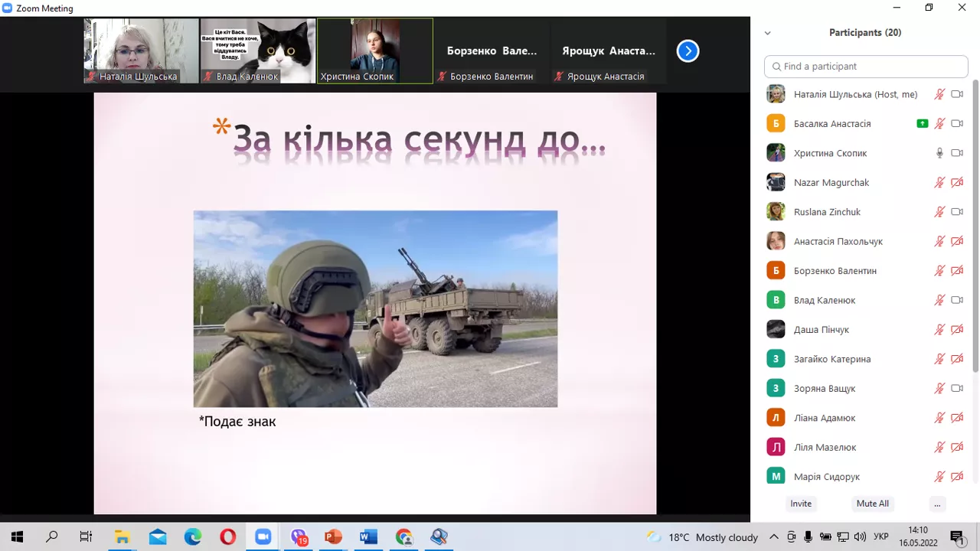Click the blue arrow to see more video thumbnails
980x551 pixels.
tap(687, 51)
